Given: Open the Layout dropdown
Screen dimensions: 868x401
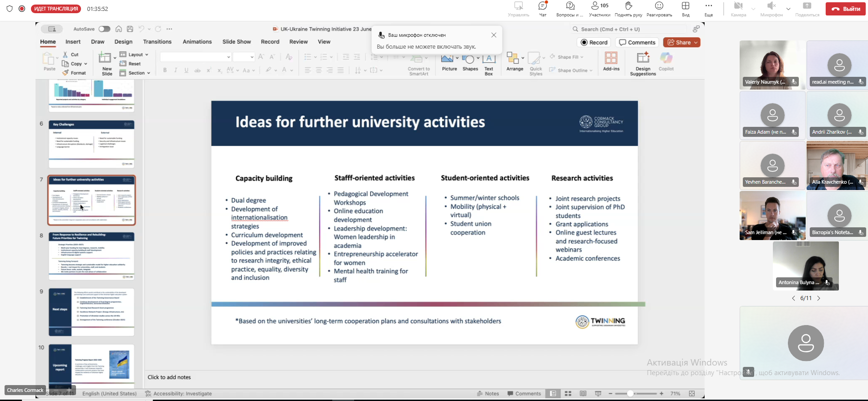Looking at the screenshot, I should 134,55.
